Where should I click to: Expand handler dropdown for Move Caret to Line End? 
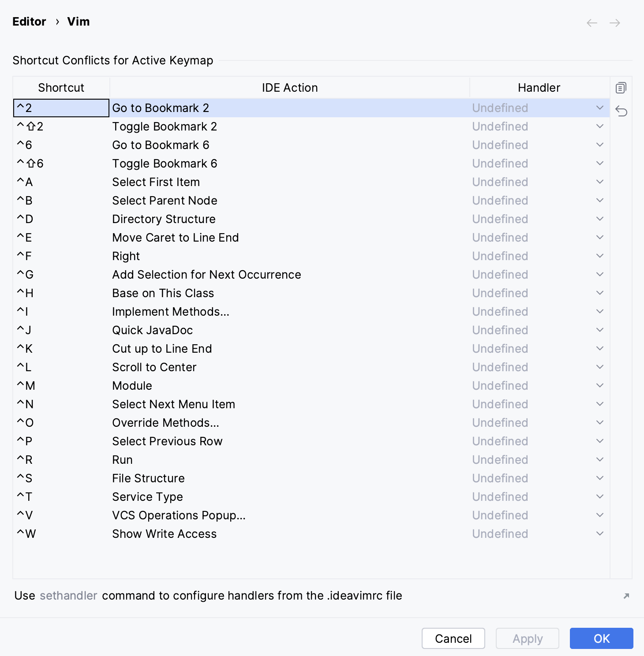tap(599, 237)
